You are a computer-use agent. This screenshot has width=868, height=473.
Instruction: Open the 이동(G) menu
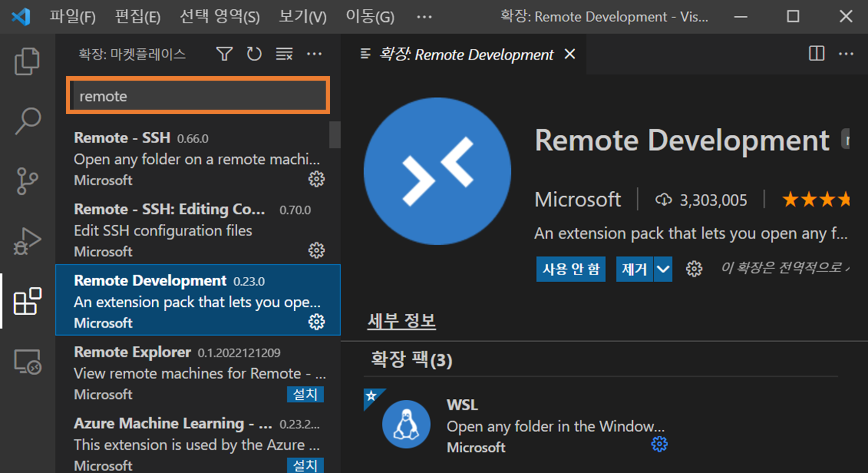pos(370,17)
